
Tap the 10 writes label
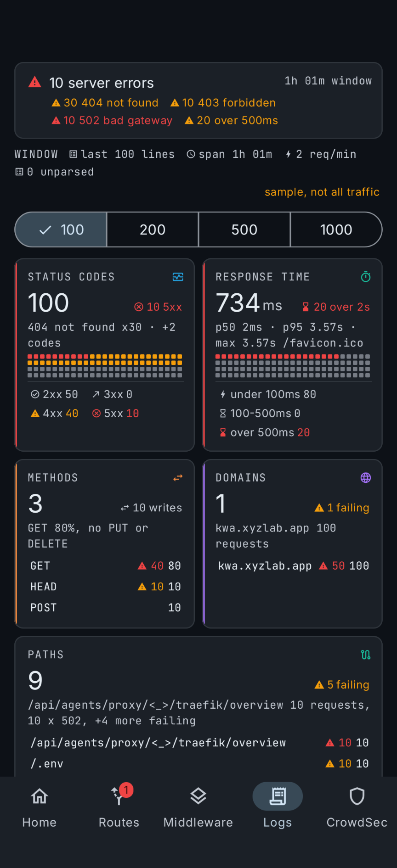151,508
